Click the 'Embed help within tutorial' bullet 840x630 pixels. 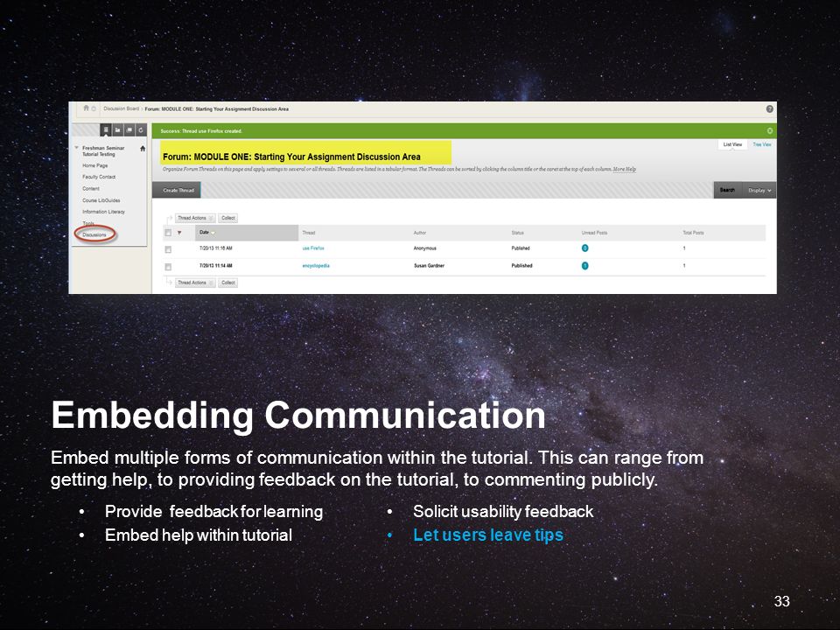point(199,535)
